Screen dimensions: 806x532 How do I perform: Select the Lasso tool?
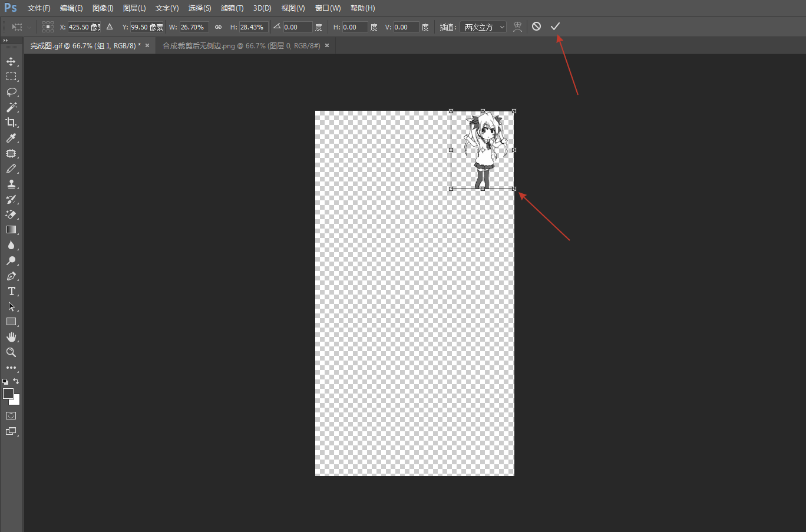pos(11,92)
